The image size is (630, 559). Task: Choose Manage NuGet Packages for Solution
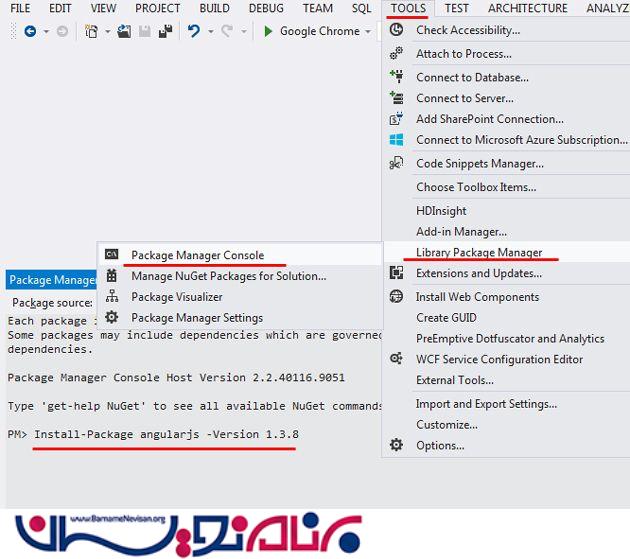point(229,276)
